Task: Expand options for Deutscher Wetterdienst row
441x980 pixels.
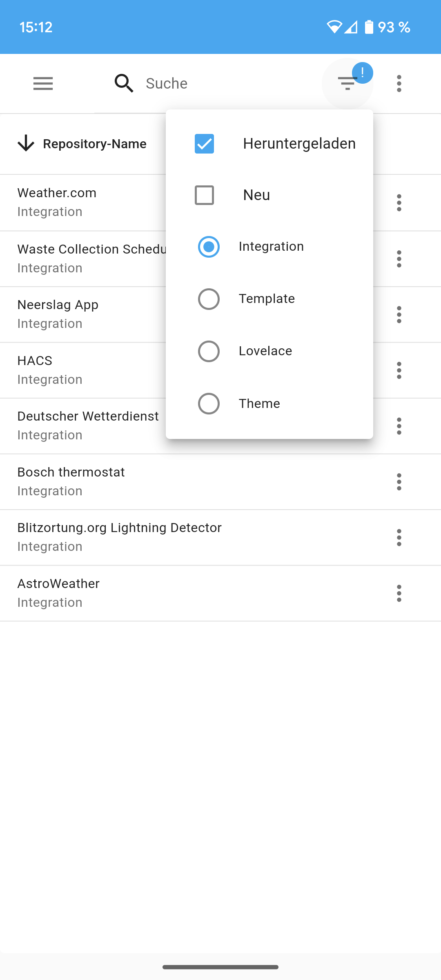Action: [399, 426]
